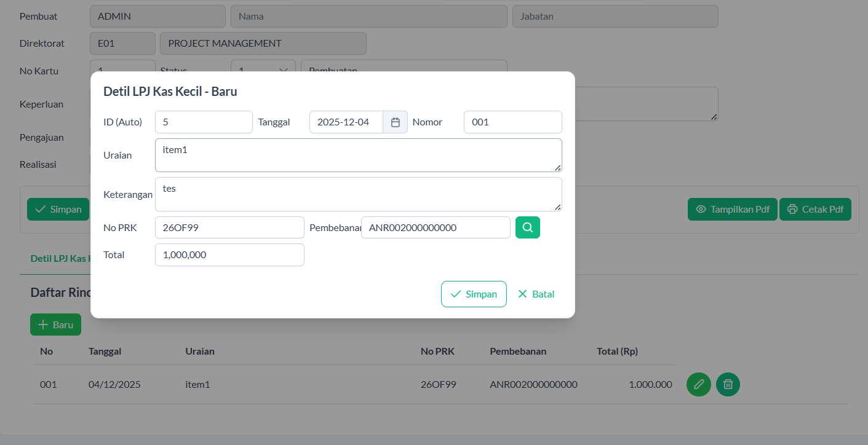Click Batal to cancel the dialog
This screenshot has height=445, width=868.
(x=536, y=294)
